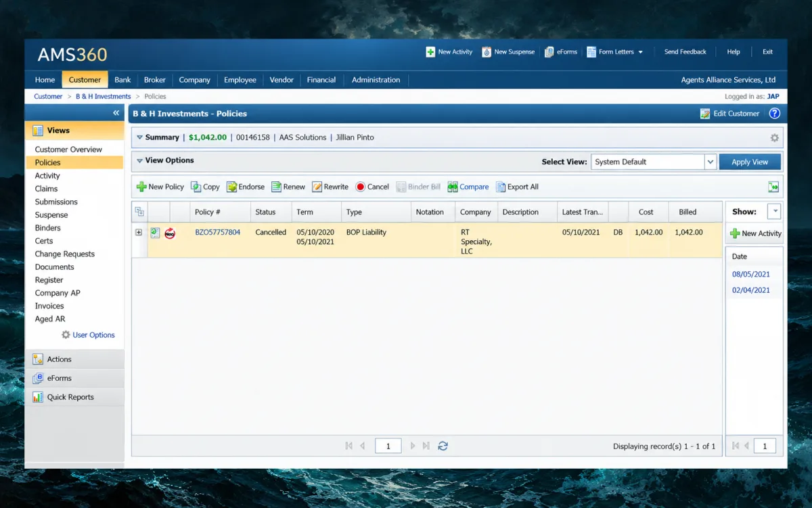Expand the Quick Reports sidebar section
This screenshot has height=508, width=812.
74,397
